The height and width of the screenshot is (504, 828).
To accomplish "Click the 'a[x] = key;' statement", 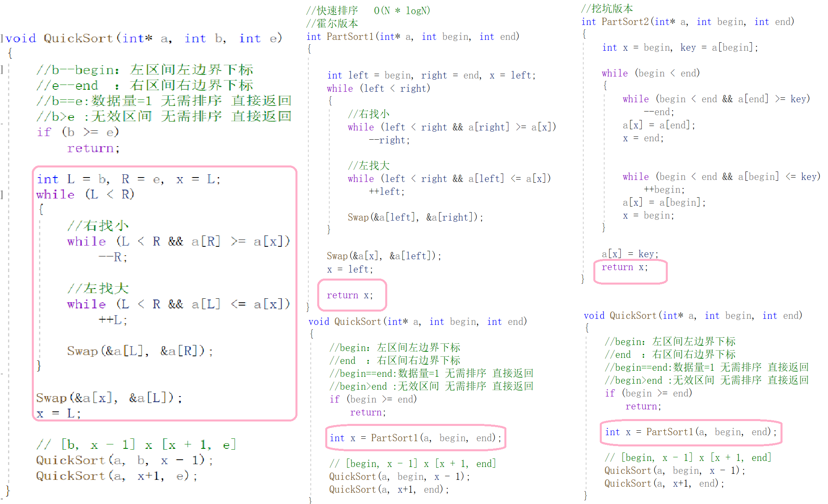I will 630,254.
